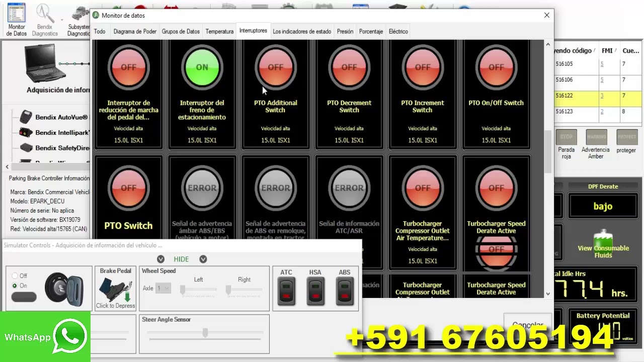Screen dimensions: 644x362
Task: Click Turbocharger Speed Derate Active OFF indicator
Action: (x=496, y=188)
